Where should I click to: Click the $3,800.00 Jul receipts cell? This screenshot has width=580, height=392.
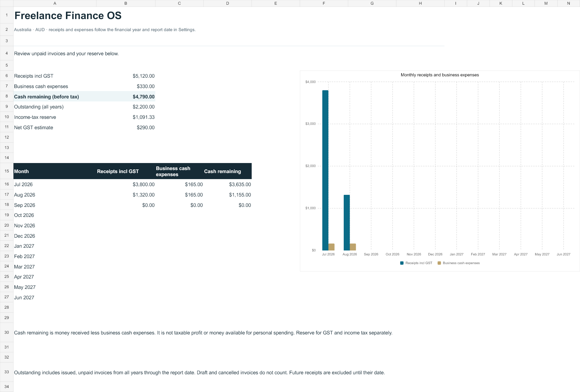[x=144, y=184]
